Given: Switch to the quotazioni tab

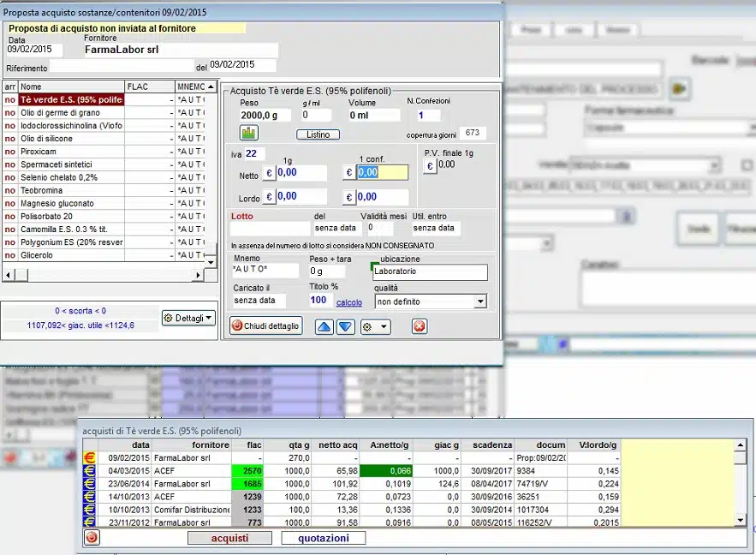Looking at the screenshot, I should pos(323,538).
